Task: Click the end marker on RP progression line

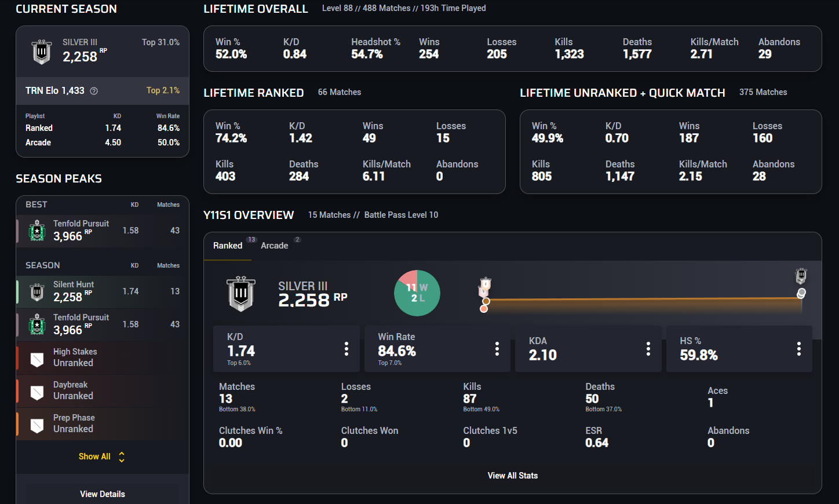Action: point(801,293)
